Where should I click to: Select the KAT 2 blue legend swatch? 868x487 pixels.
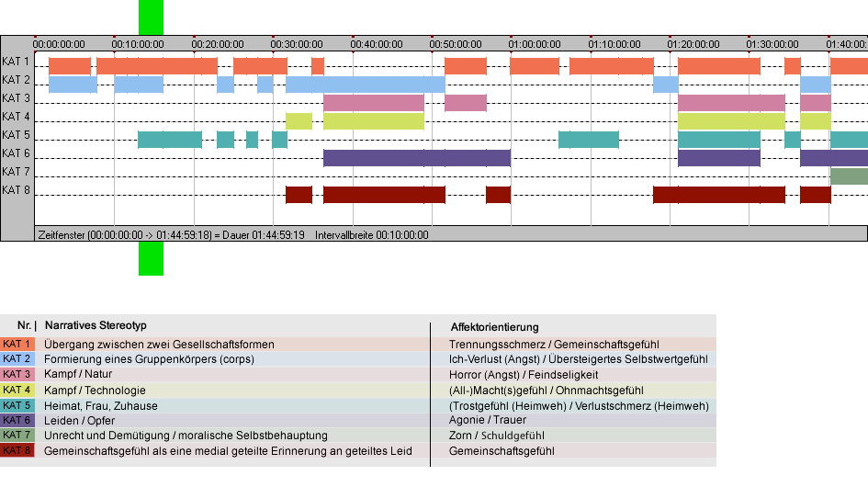click(x=17, y=359)
